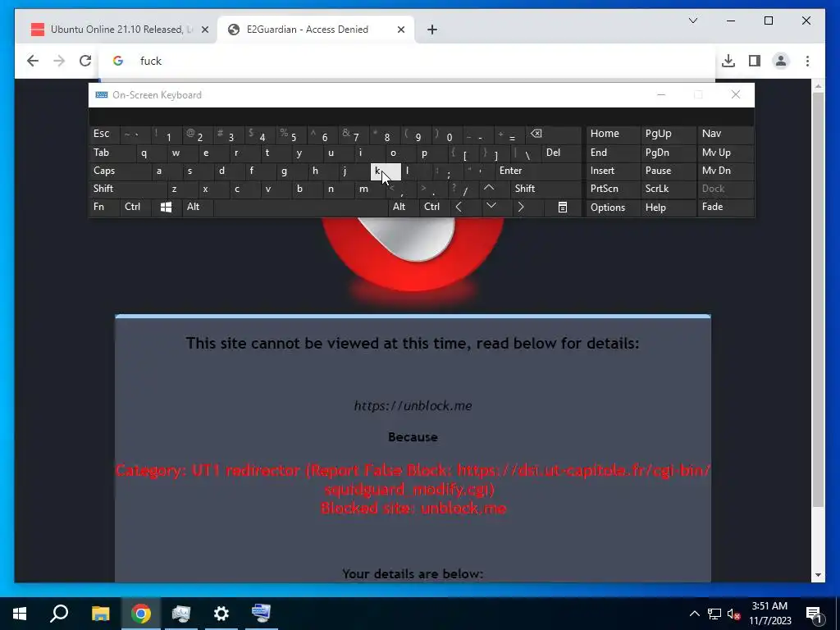This screenshot has height=630, width=840.
Task: Click the q key on keyboard
Action: click(152, 153)
